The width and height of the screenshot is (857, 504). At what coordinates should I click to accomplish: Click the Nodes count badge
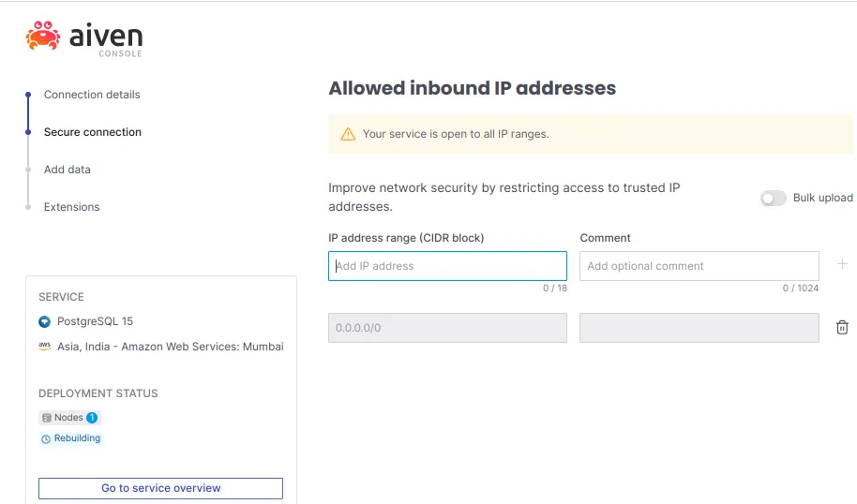(92, 418)
